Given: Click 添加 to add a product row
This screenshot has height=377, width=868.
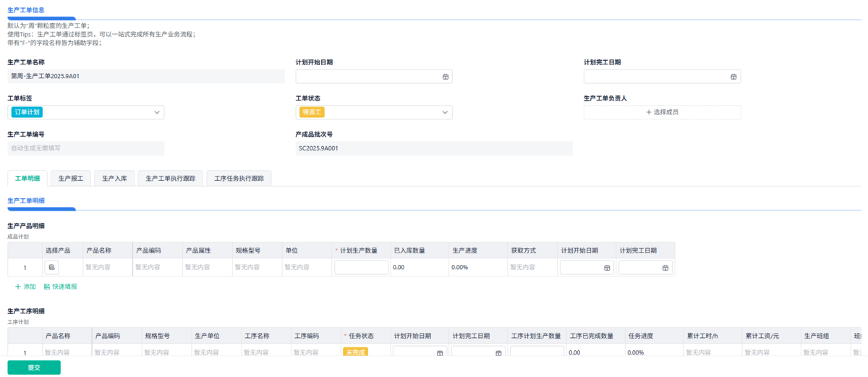Looking at the screenshot, I should (25, 287).
